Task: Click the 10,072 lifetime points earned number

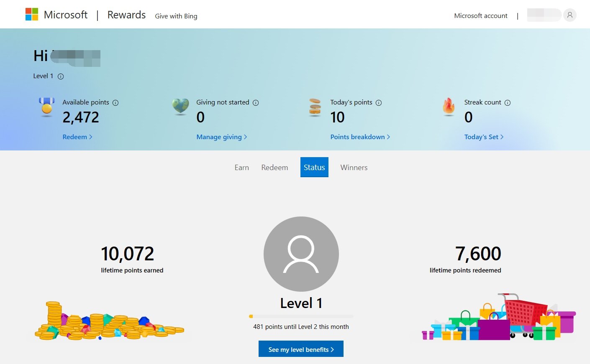Action: [x=128, y=254]
